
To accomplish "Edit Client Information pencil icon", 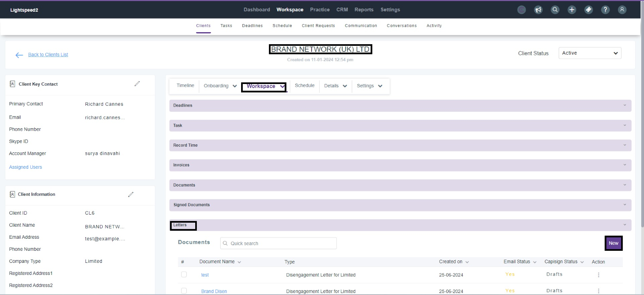I will pyautogui.click(x=130, y=195).
